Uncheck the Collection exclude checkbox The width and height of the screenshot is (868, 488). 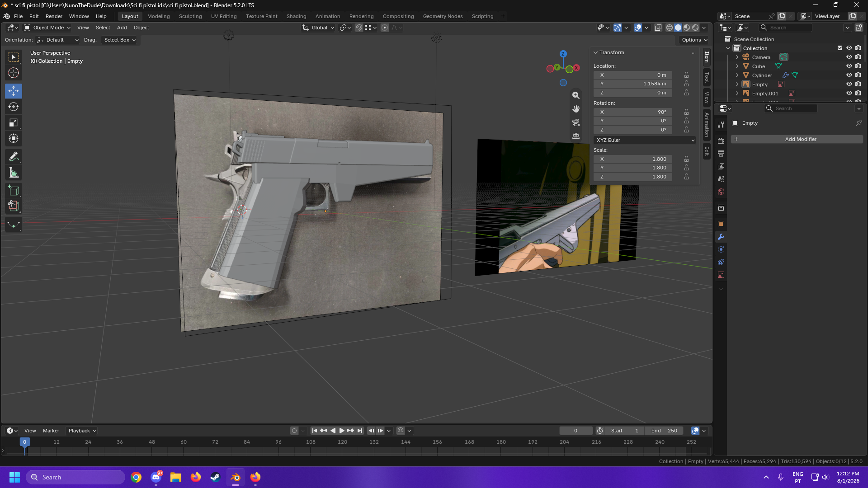click(840, 48)
